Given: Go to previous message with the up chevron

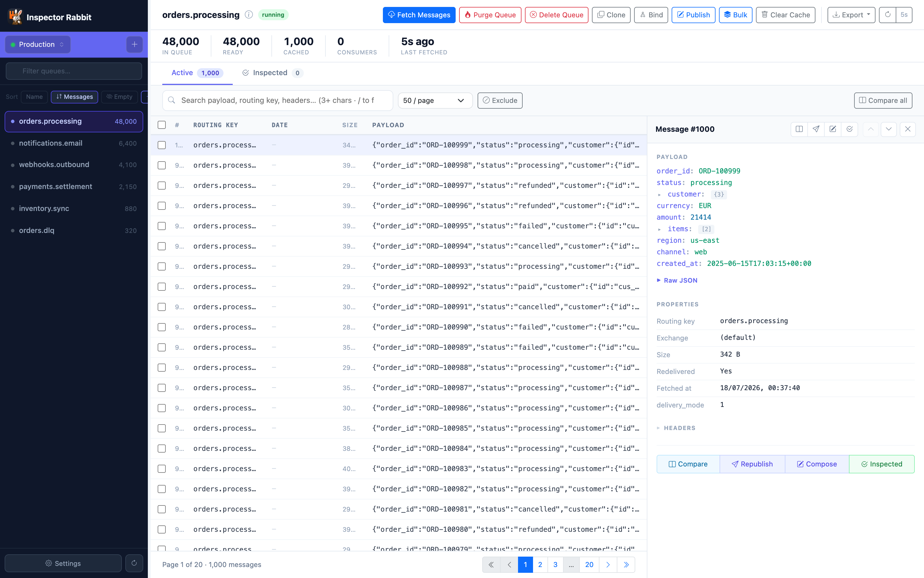Looking at the screenshot, I should [x=871, y=129].
